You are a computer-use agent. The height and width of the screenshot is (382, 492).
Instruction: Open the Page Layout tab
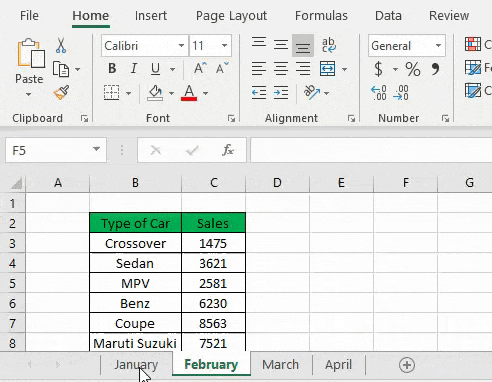(x=231, y=16)
